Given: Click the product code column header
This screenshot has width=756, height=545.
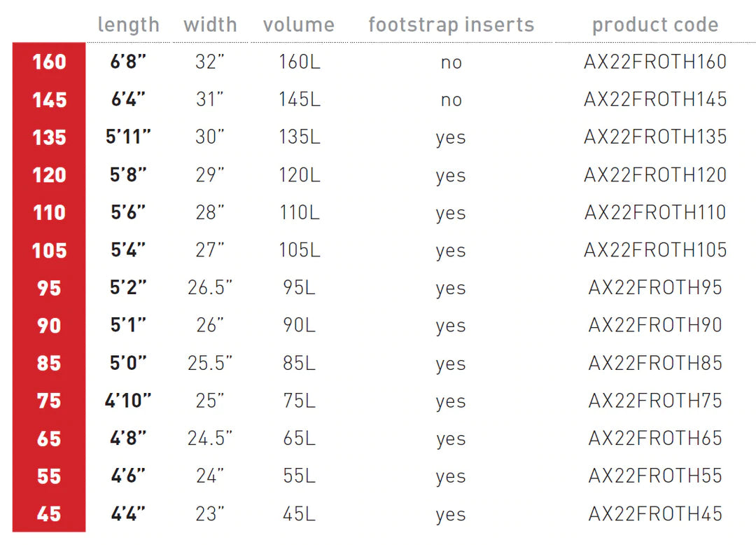Looking at the screenshot, I should click(x=655, y=25).
